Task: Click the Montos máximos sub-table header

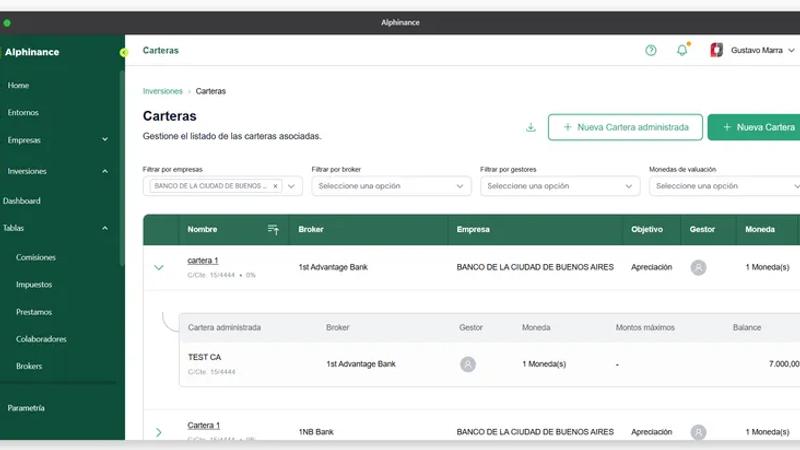Action: [645, 328]
